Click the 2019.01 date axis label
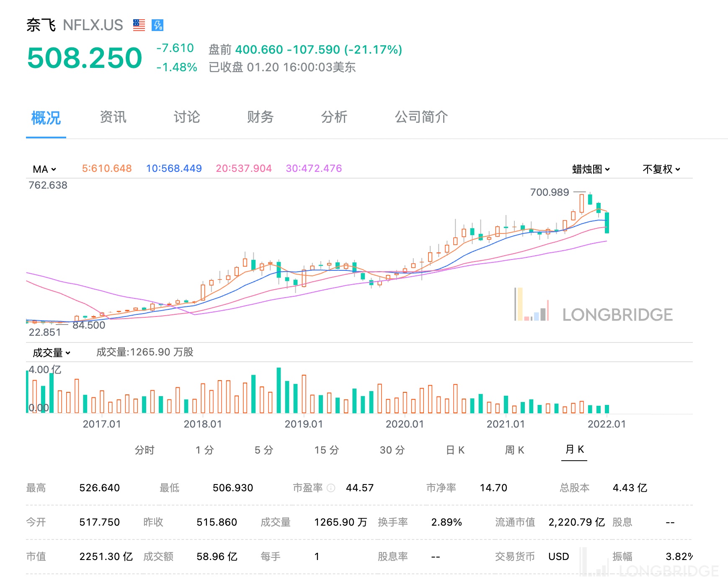This screenshot has width=728, height=586. (304, 424)
